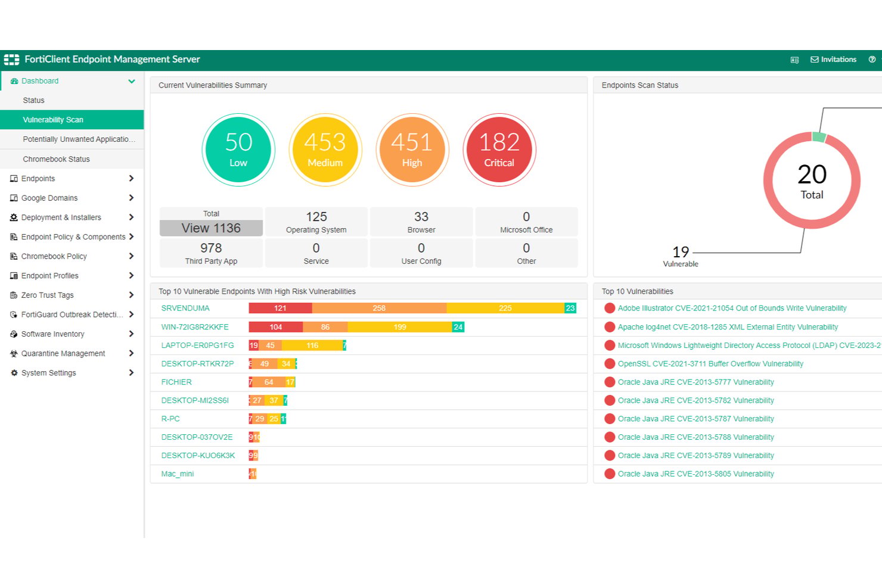Expand Quarantine Management chevron
The image size is (882, 588).
(131, 353)
